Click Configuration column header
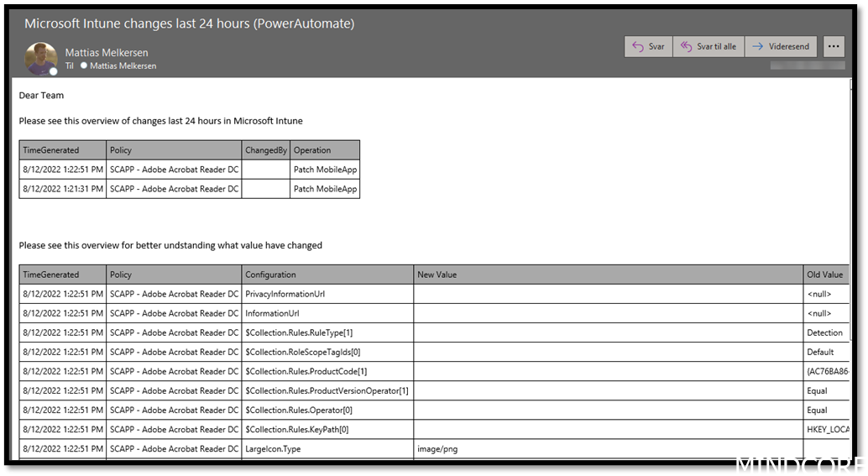The width and height of the screenshot is (868, 476). [x=327, y=275]
